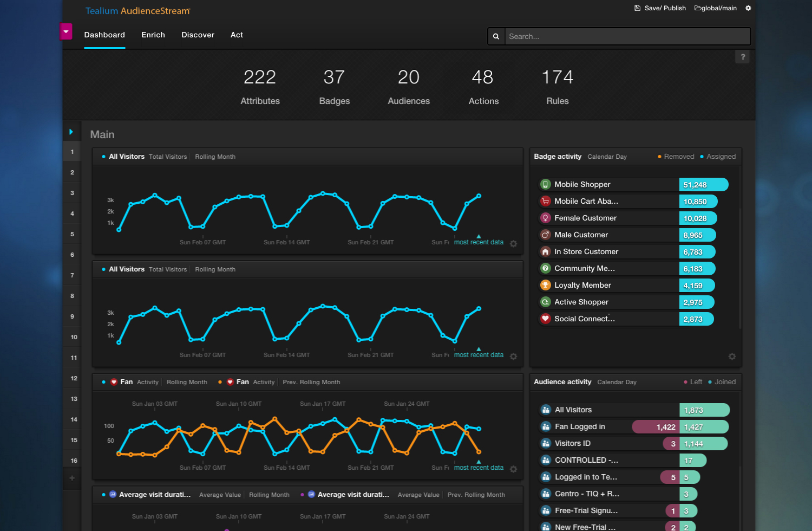Click into the Search input field

pos(627,36)
